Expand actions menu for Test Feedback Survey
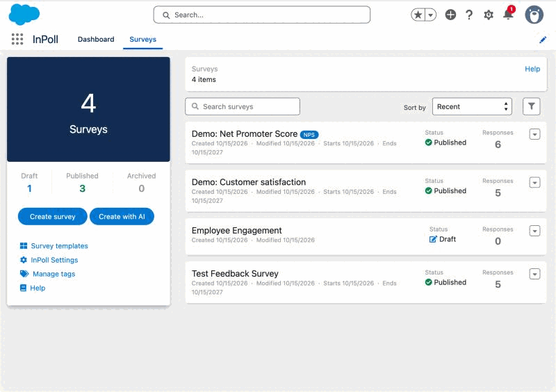This screenshot has width=556, height=392. (534, 274)
